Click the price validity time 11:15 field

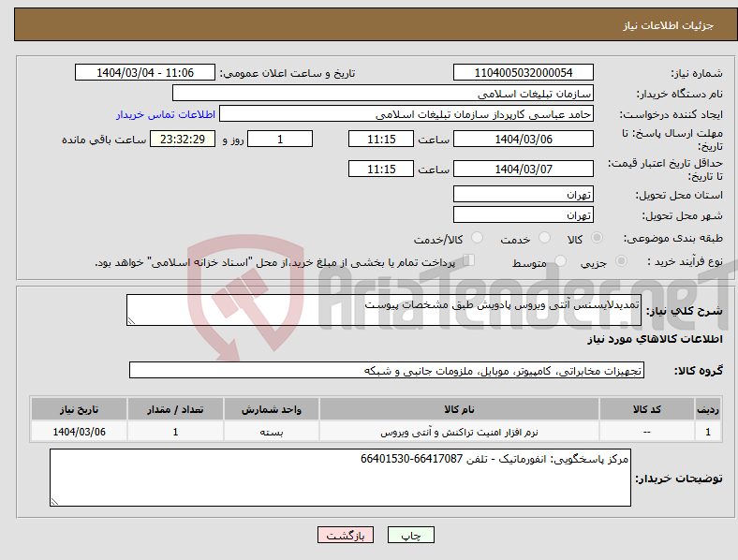click(381, 169)
